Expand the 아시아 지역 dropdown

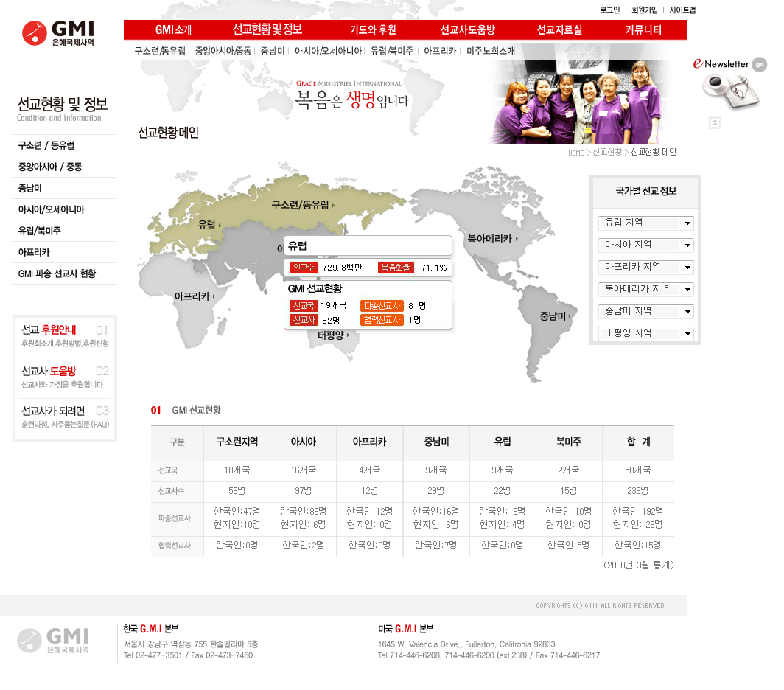(x=645, y=245)
